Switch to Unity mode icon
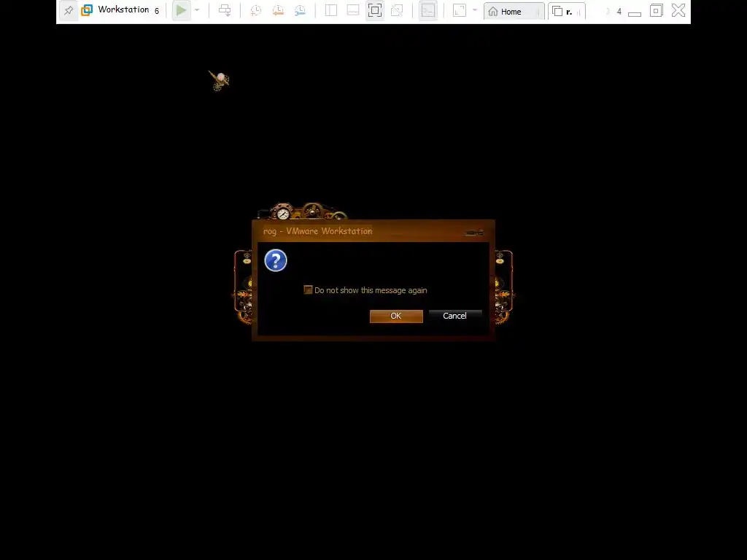This screenshot has height=560, width=747. click(x=397, y=10)
